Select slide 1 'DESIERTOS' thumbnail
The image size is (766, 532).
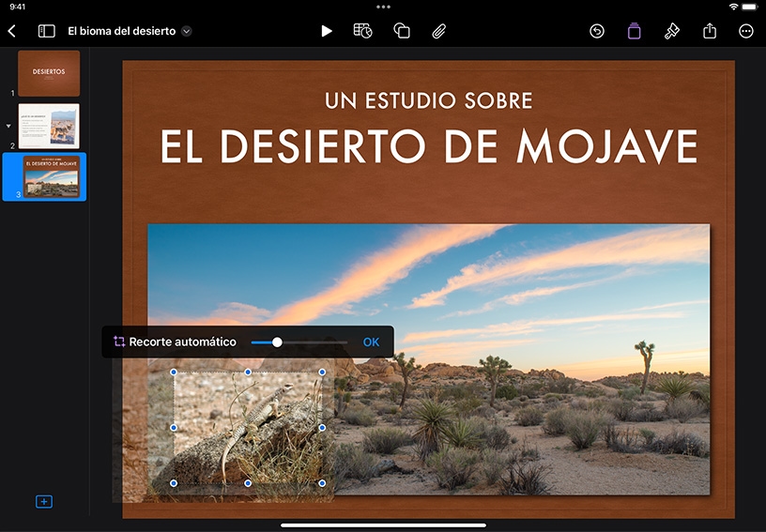(x=49, y=73)
